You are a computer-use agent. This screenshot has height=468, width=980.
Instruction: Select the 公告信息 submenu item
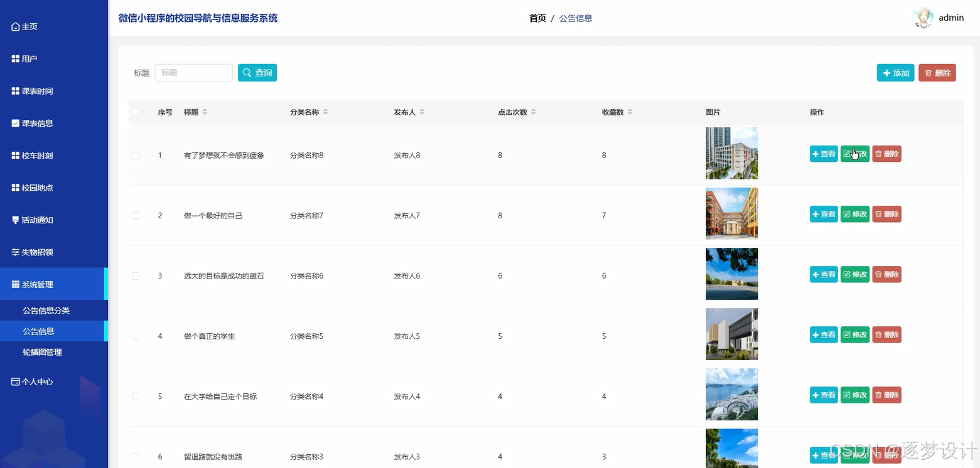[54, 331]
